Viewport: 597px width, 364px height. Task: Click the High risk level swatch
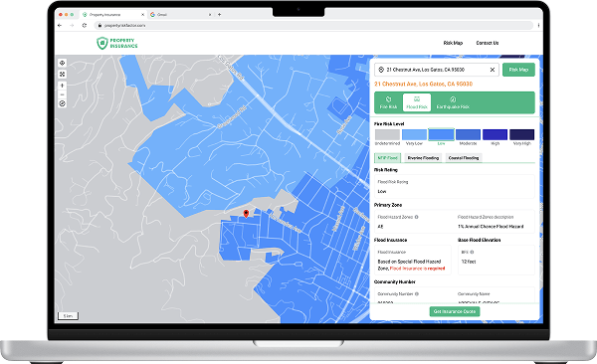[x=495, y=135]
